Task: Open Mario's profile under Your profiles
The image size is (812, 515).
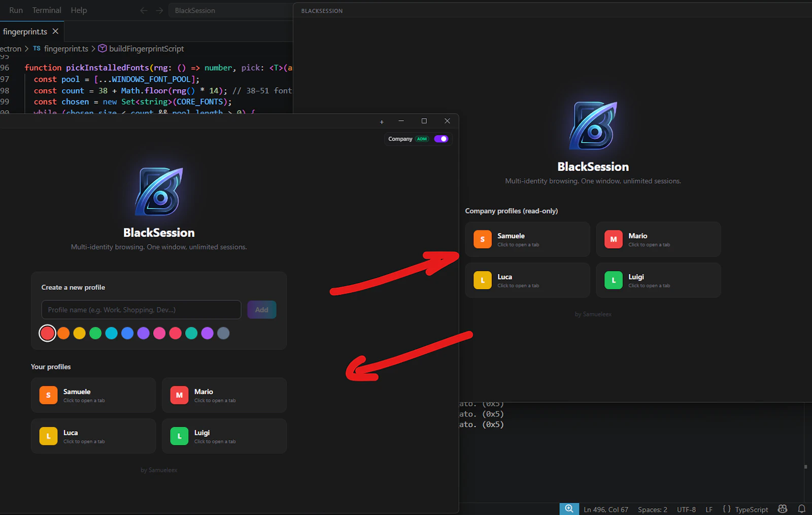Action: 224,395
